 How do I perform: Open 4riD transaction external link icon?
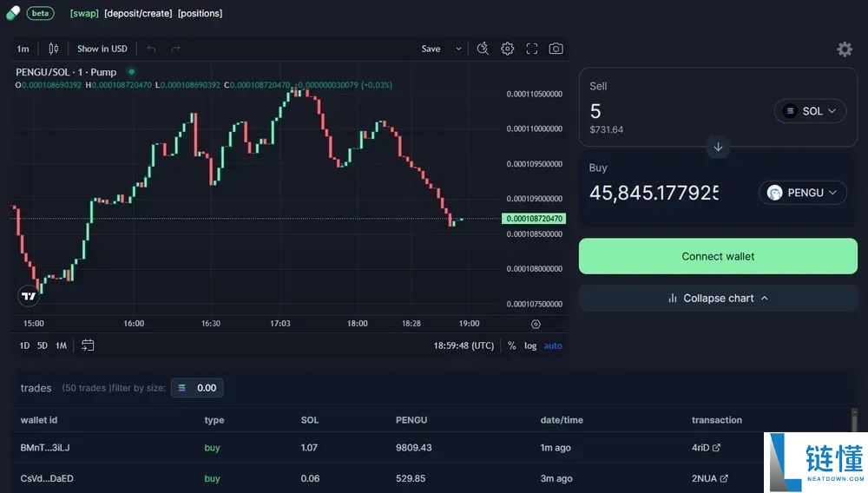click(716, 448)
